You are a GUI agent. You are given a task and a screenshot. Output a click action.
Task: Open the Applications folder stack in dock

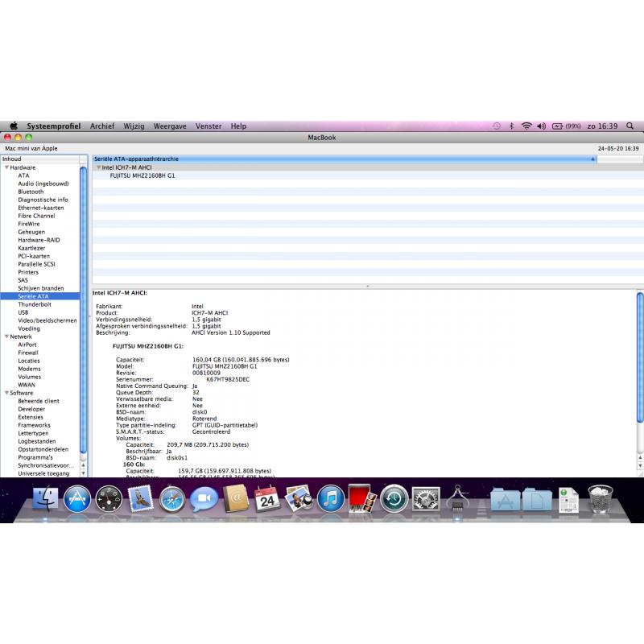506,498
